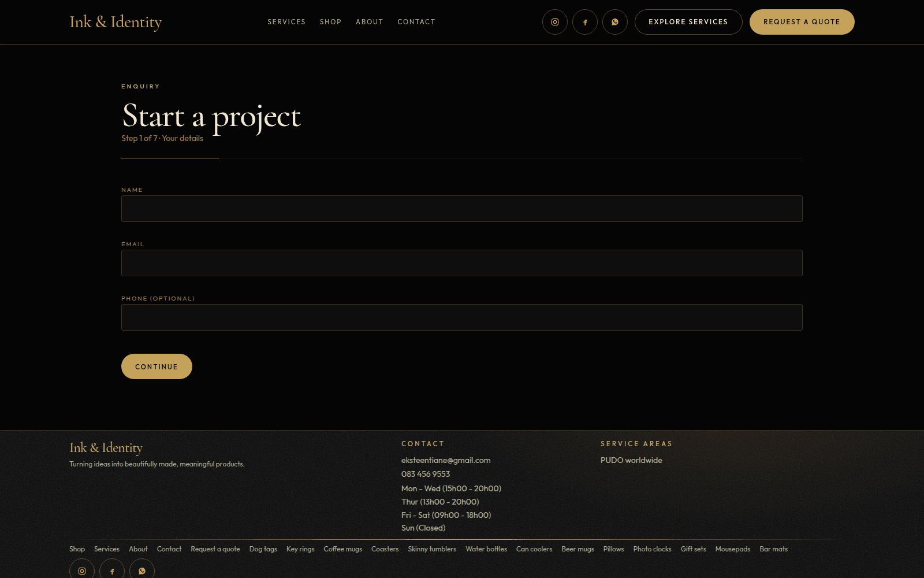
Task: Open Instagram icon in the header
Action: pyautogui.click(x=555, y=22)
